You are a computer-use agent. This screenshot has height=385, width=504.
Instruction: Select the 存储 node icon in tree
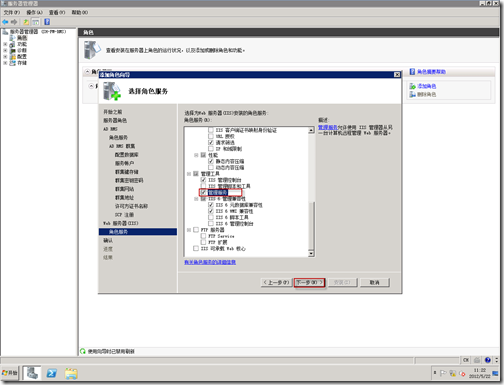pos(12,63)
